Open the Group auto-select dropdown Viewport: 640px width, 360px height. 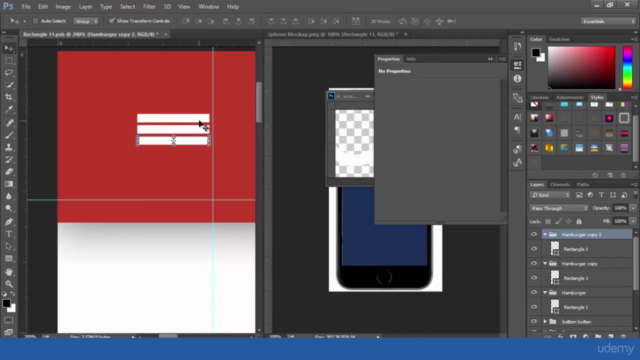(x=86, y=21)
